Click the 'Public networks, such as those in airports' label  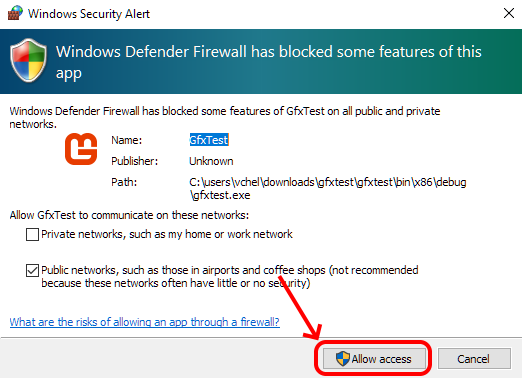[230, 276]
